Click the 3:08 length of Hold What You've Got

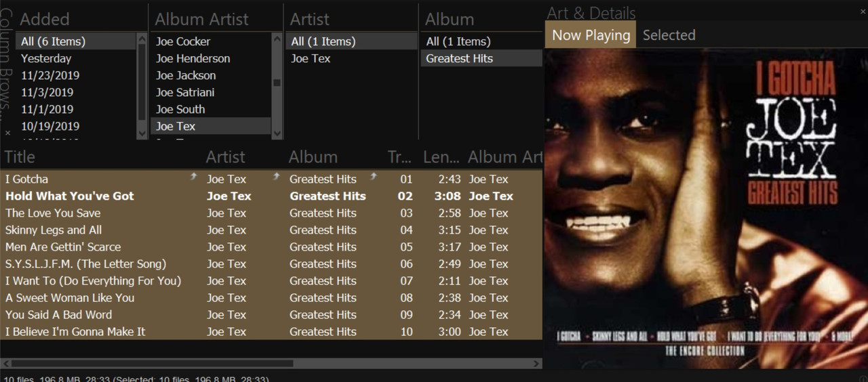449,196
